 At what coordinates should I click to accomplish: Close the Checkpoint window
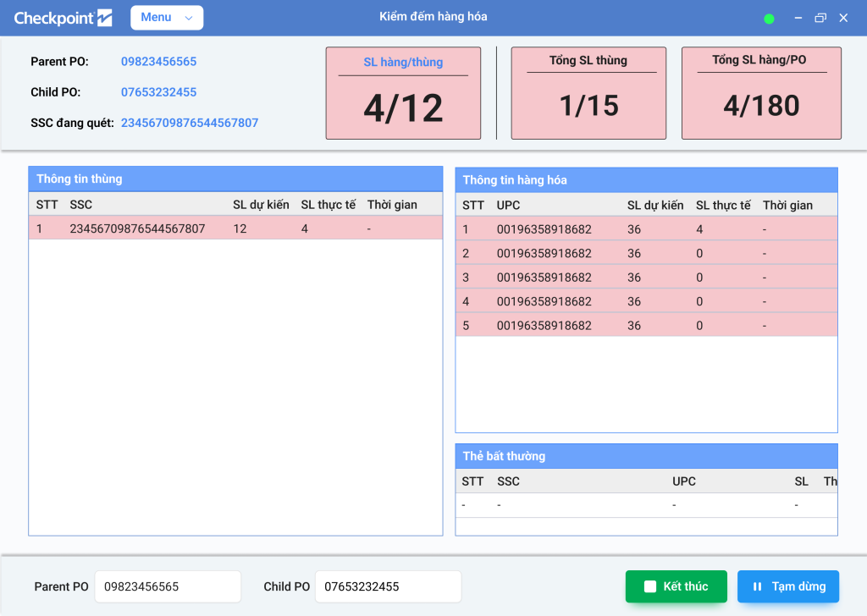tap(843, 18)
